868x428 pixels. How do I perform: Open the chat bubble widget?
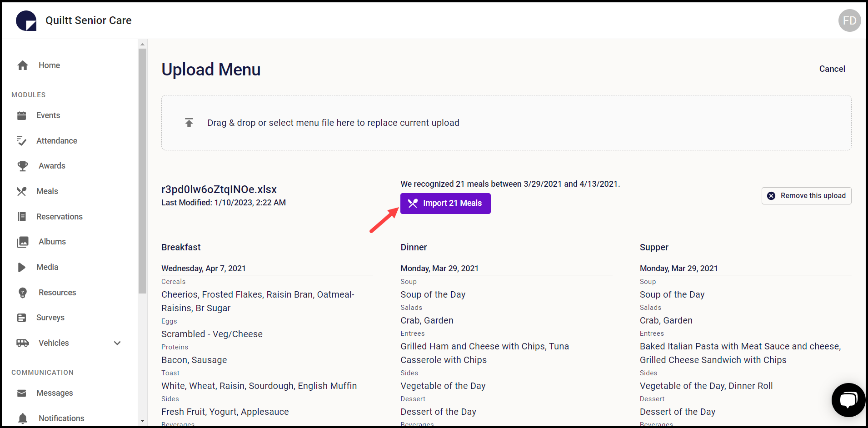pyautogui.click(x=848, y=400)
